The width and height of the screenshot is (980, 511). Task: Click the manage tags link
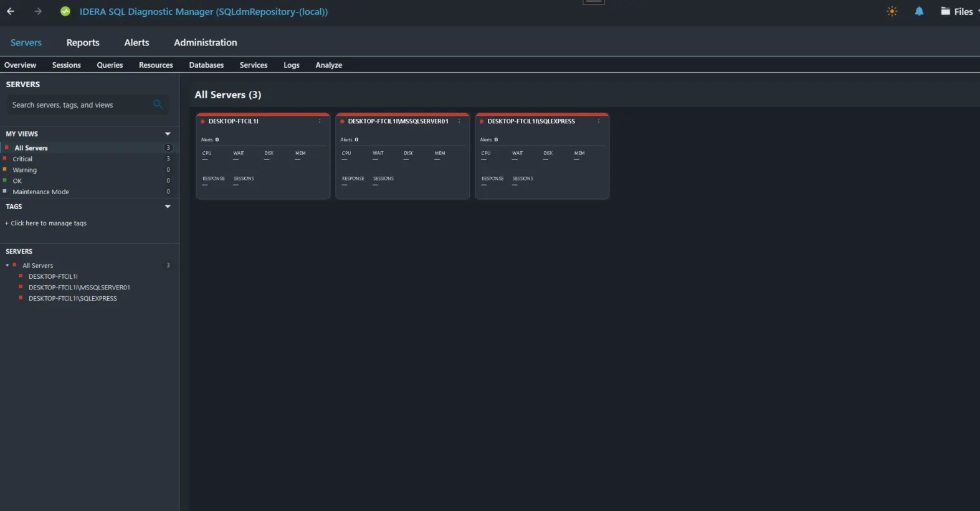click(45, 223)
